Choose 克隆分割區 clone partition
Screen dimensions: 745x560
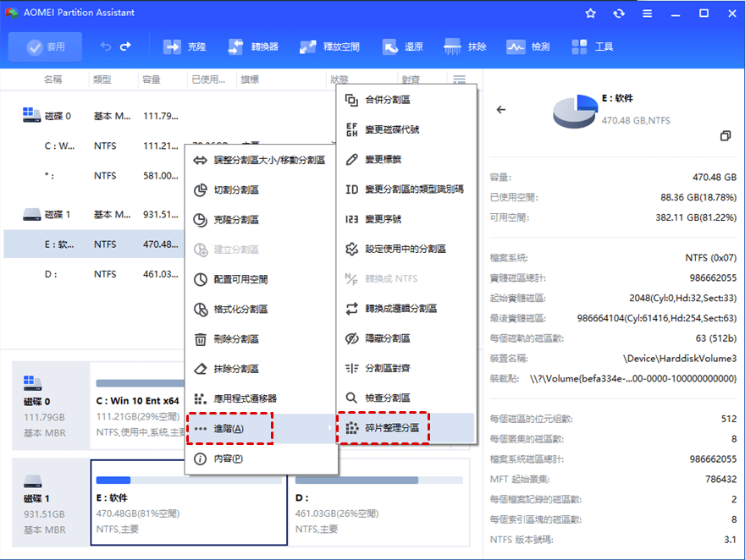click(261, 220)
